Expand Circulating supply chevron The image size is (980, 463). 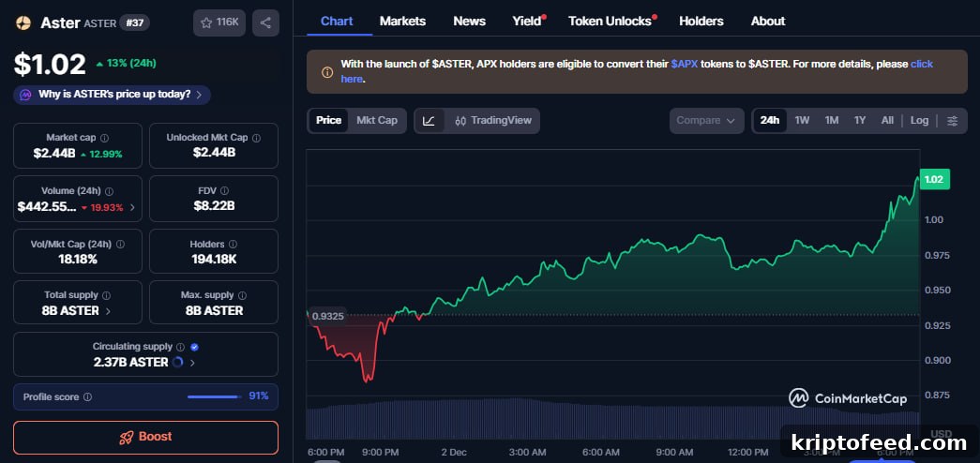click(x=192, y=363)
